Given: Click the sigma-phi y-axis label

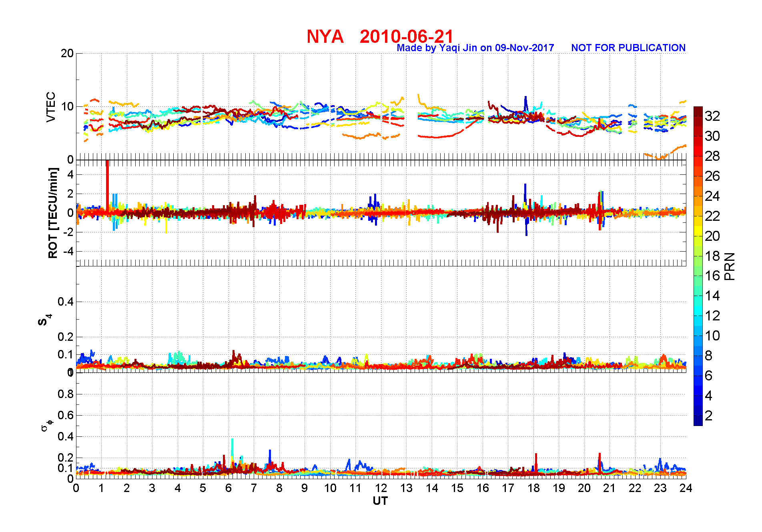Looking at the screenshot, I should (x=46, y=425).
